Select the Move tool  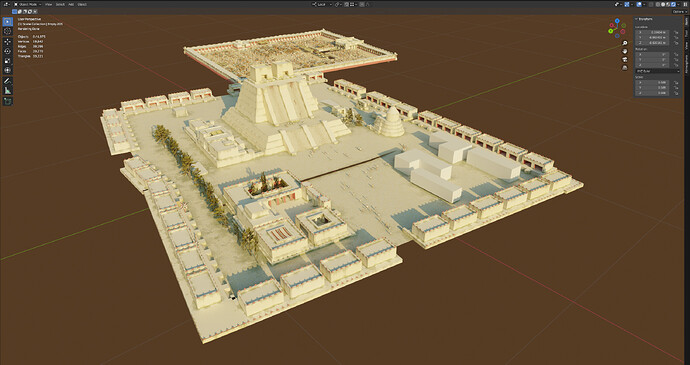pyautogui.click(x=7, y=42)
